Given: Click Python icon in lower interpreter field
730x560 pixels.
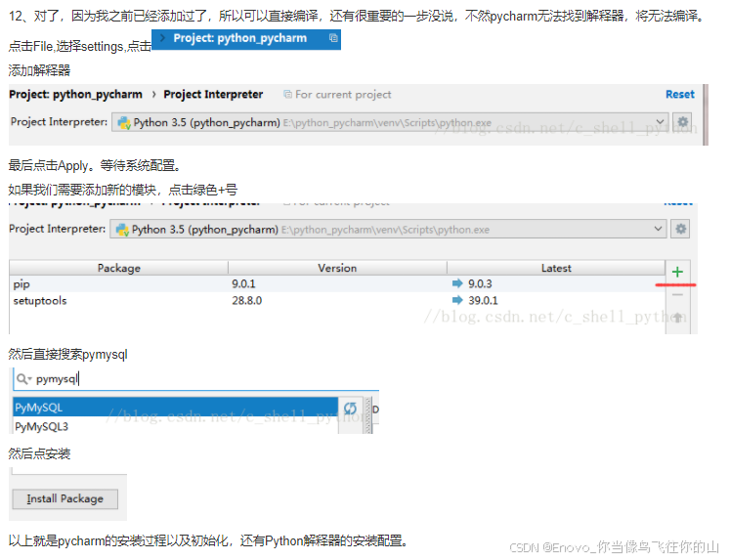Looking at the screenshot, I should point(122,230).
